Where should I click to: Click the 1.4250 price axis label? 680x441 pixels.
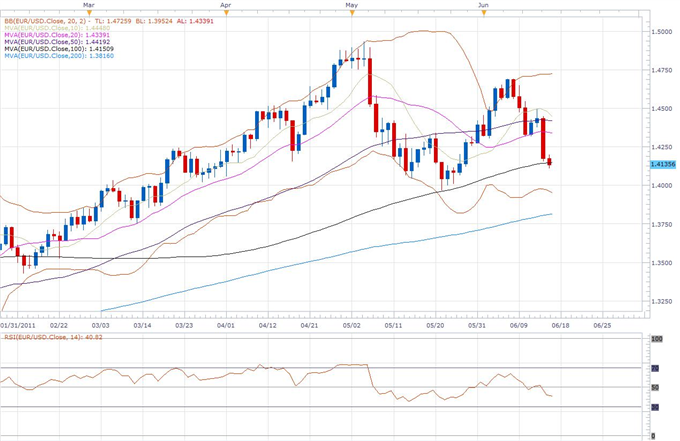(660, 147)
